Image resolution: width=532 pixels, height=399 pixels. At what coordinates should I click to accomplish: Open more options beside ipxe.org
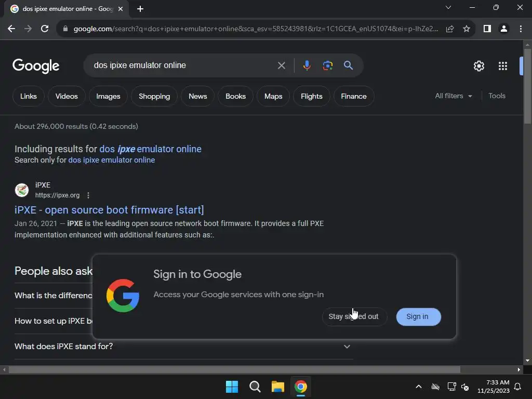click(88, 195)
